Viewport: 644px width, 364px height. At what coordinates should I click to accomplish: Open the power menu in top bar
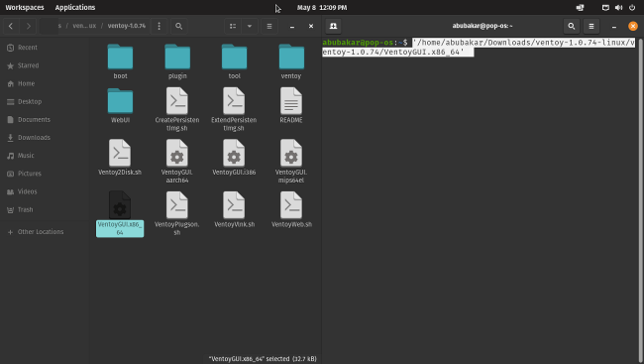click(632, 7)
